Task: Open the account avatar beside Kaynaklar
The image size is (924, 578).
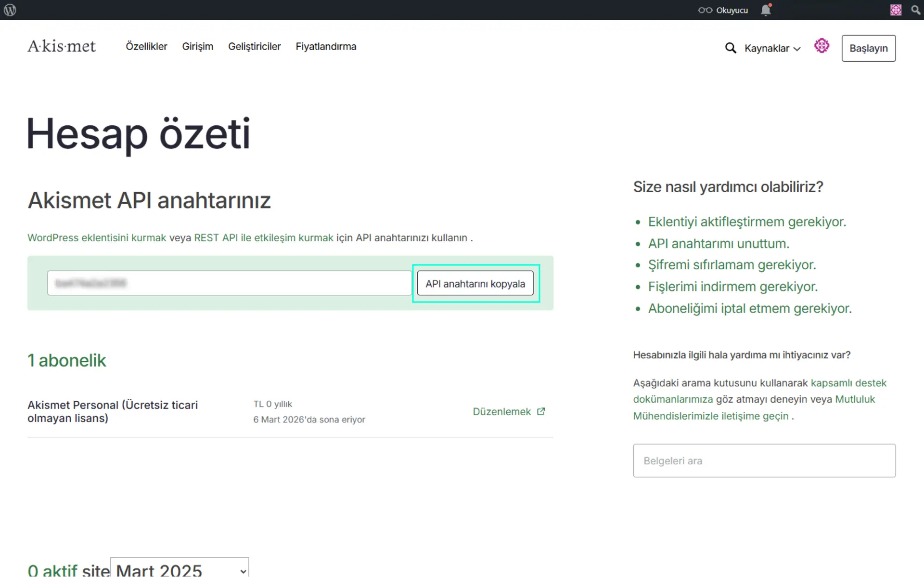Action: (821, 46)
